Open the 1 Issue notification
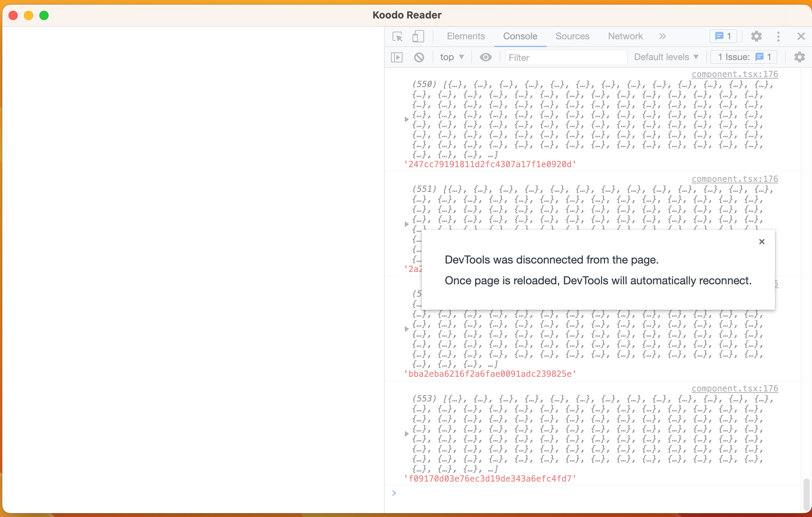Screen dimensions: 812x517 (743, 57)
